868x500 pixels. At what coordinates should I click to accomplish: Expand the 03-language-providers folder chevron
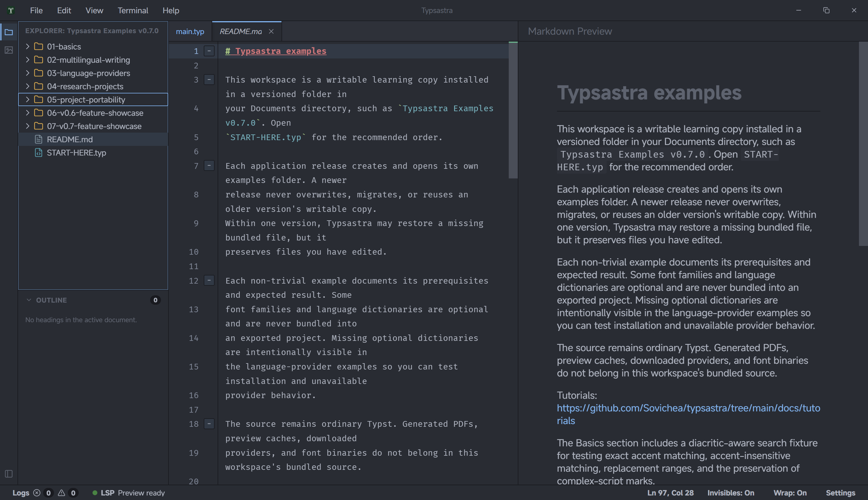(28, 73)
